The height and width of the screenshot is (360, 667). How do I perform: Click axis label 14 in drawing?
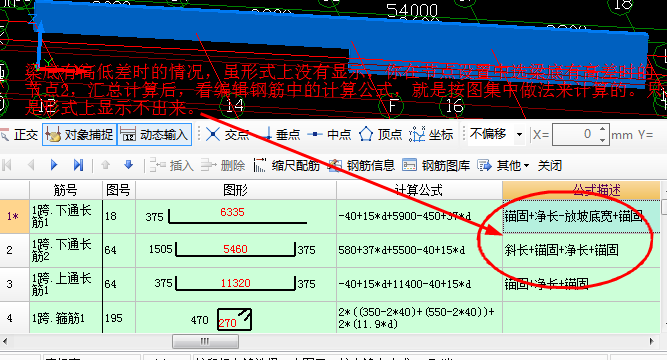[234, 105]
